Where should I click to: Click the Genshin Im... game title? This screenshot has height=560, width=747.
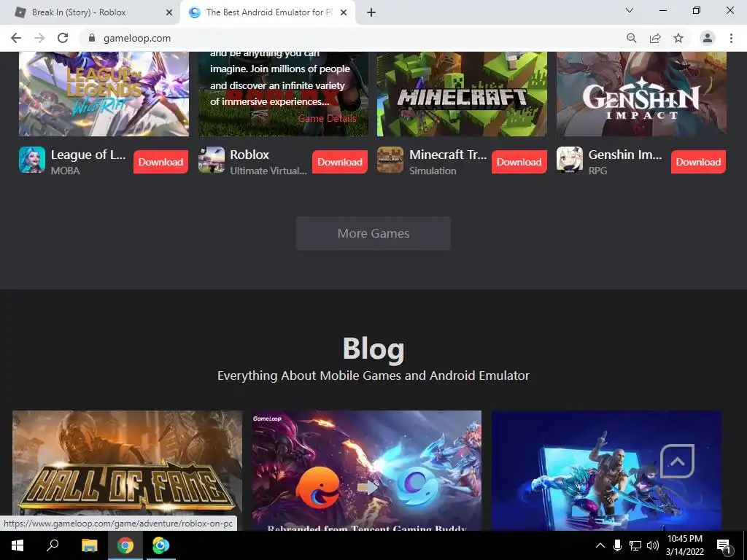[625, 155]
